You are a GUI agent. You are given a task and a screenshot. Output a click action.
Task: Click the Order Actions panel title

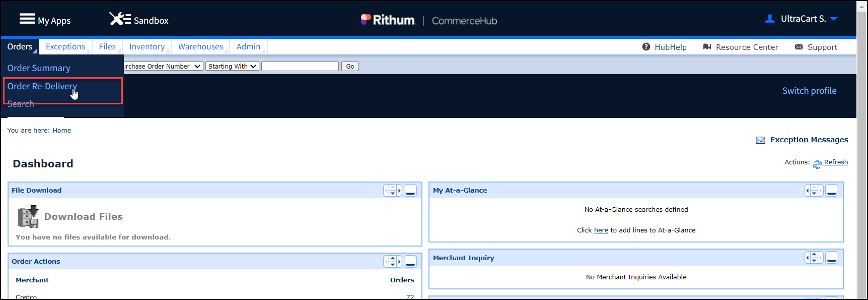tap(36, 261)
